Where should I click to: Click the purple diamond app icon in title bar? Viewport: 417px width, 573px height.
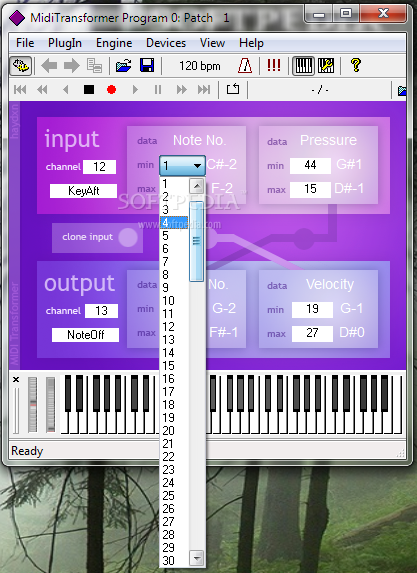16,18
